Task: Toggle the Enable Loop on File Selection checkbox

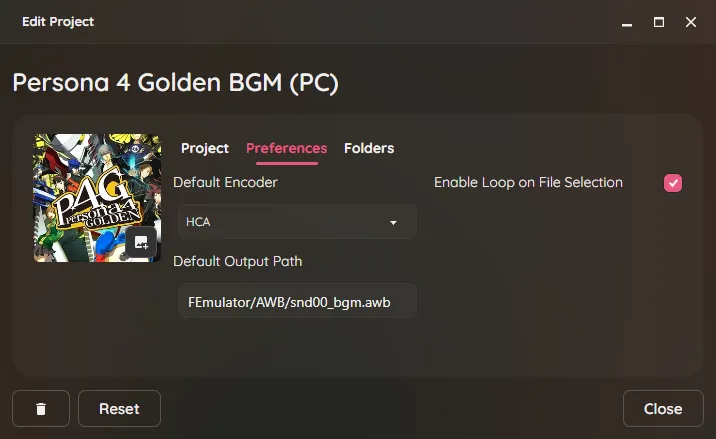Action: tap(673, 183)
